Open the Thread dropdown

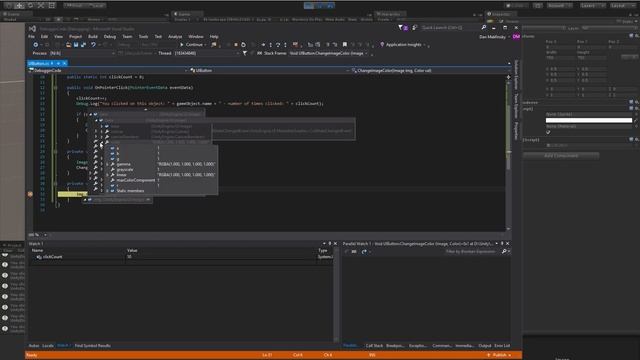206,53
